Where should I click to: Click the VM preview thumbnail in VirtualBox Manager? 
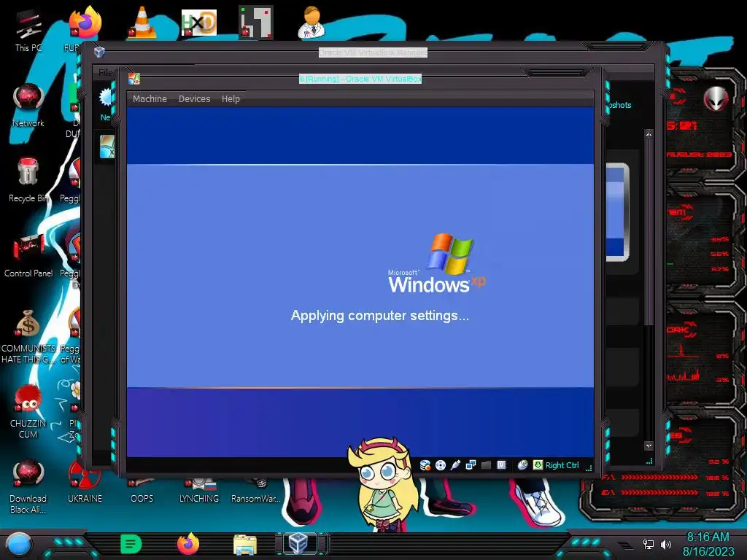coord(617,212)
